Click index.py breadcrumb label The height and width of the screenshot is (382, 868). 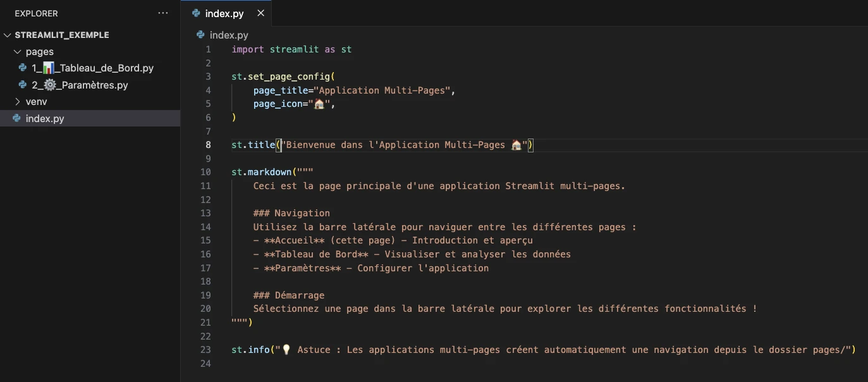229,35
